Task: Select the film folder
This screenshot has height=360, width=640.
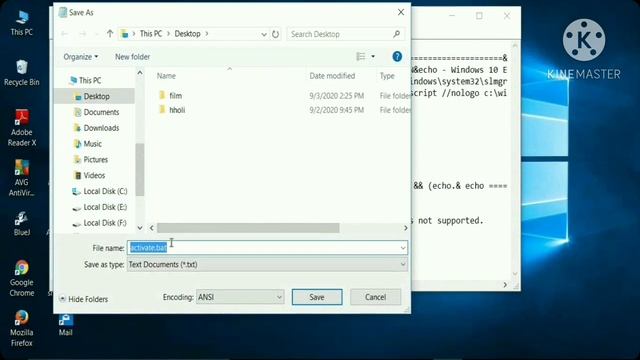Action: tap(176, 96)
